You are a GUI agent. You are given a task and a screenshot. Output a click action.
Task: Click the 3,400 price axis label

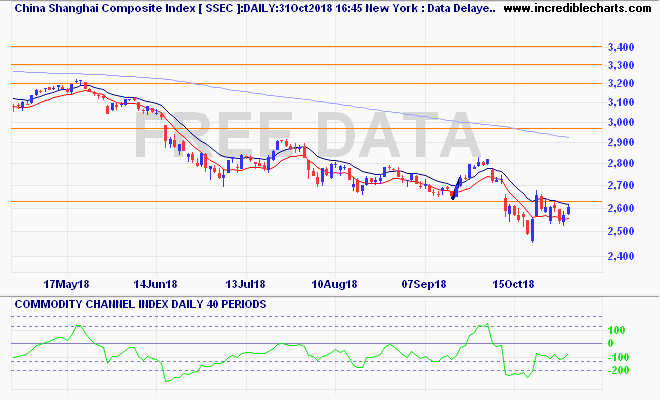(621, 47)
